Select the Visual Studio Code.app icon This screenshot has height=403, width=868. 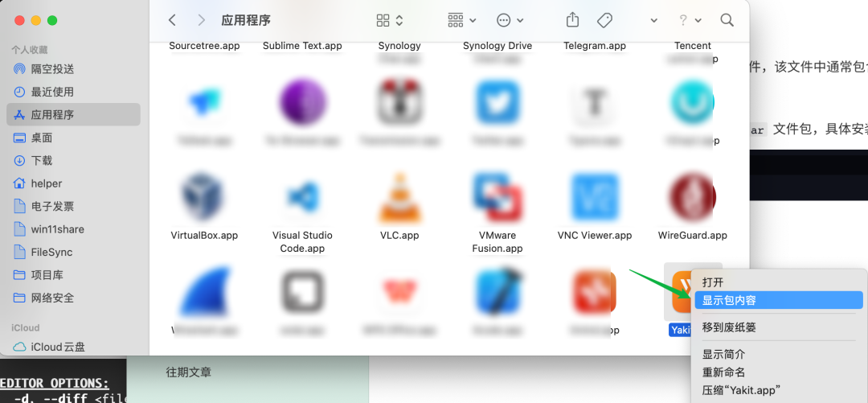(x=302, y=197)
